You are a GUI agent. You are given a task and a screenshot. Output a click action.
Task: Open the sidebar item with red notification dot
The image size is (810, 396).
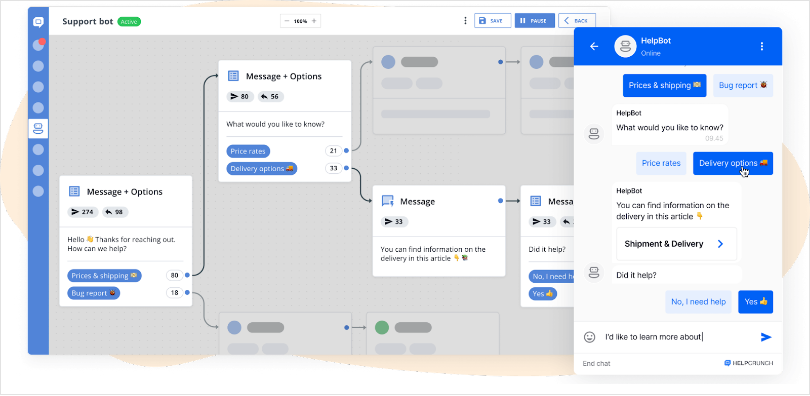[38, 45]
